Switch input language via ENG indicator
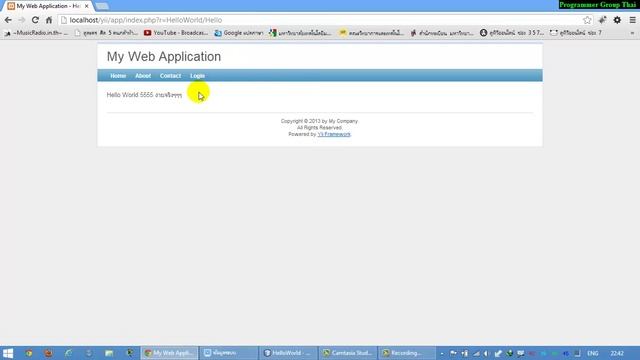The height and width of the screenshot is (360, 640). 593,353
